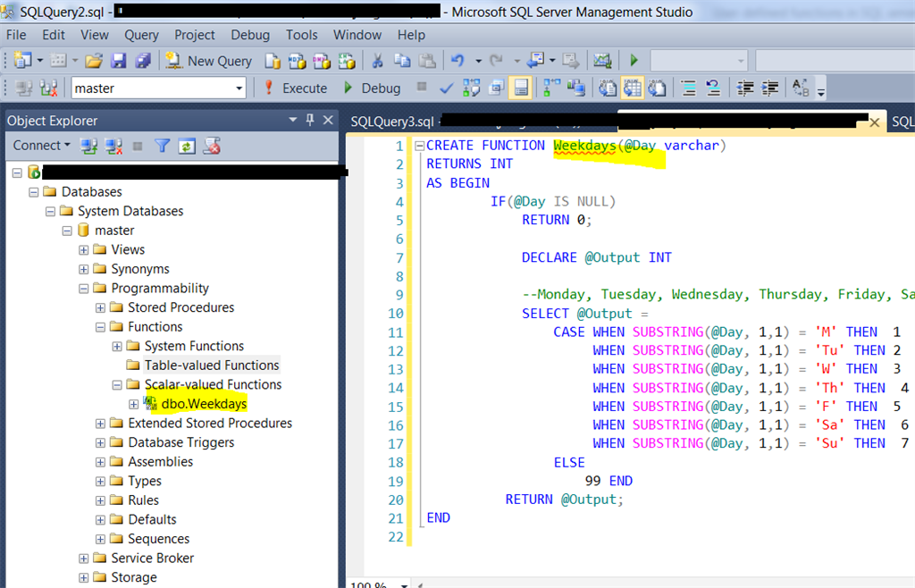Viewport: 915px width, 588px height.
Task: Select dbo.Weekdays in Object Explorer
Action: (x=204, y=403)
